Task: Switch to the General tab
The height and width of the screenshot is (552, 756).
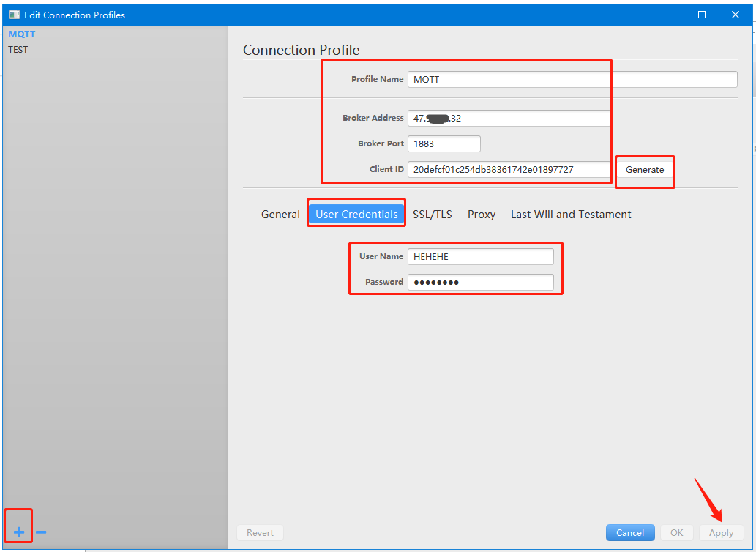Action: click(x=280, y=215)
